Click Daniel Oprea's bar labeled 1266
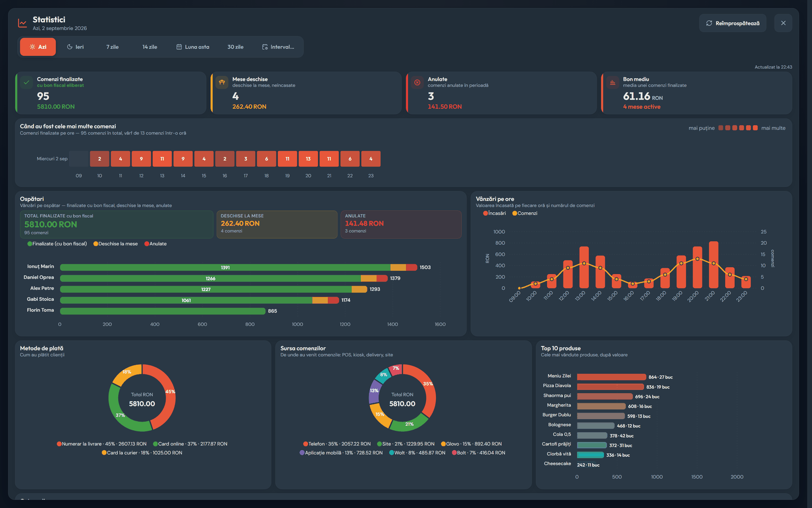The height and width of the screenshot is (508, 812). [211, 278]
